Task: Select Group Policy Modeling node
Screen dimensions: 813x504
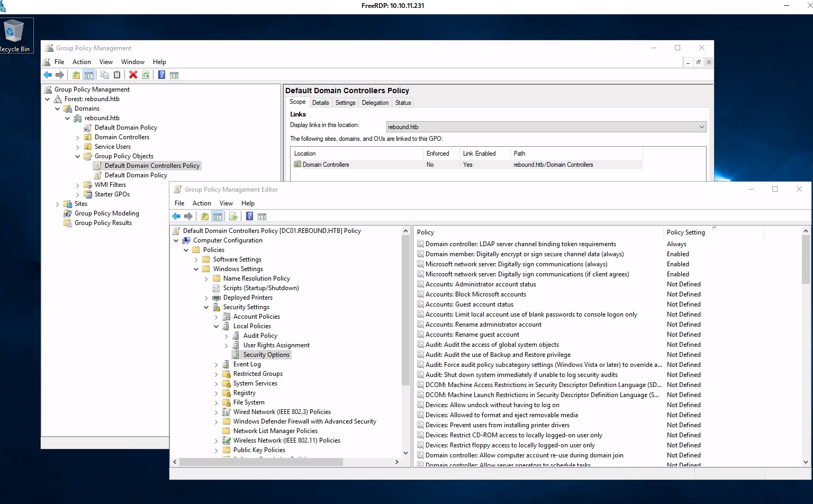Action: (x=106, y=213)
